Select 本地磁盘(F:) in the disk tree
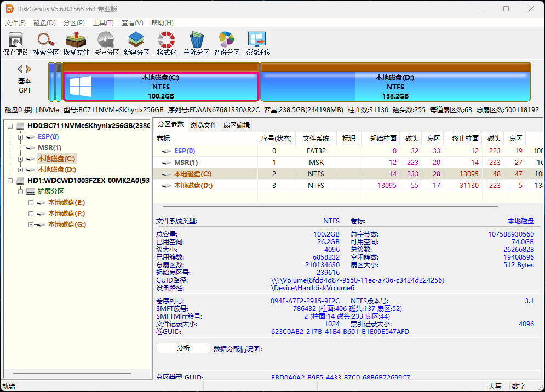 tap(66, 214)
